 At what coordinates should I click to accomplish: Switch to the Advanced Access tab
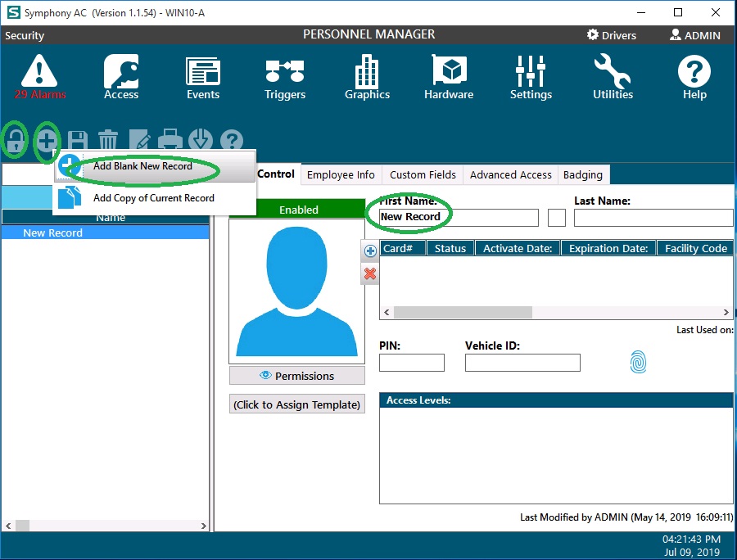coord(510,174)
